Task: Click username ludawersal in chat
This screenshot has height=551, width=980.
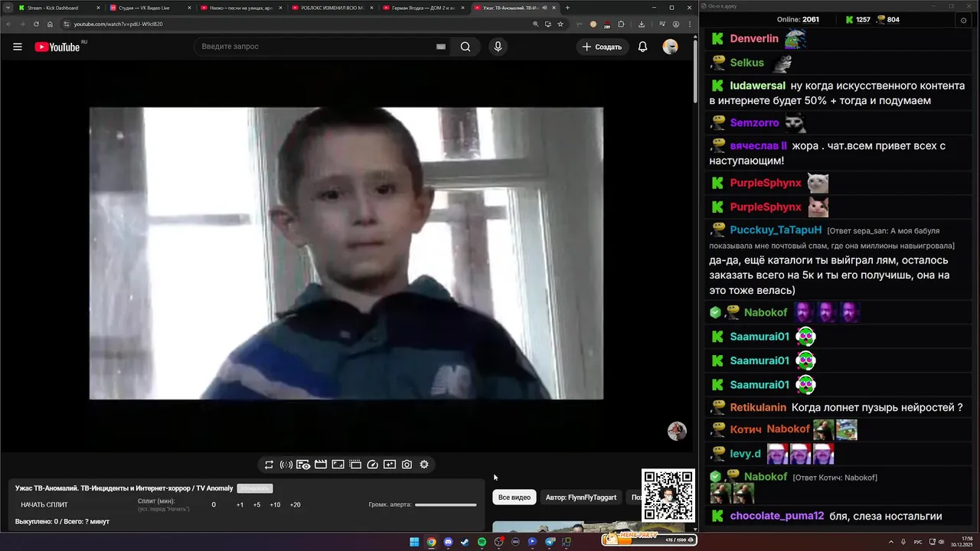Action: pyautogui.click(x=758, y=86)
